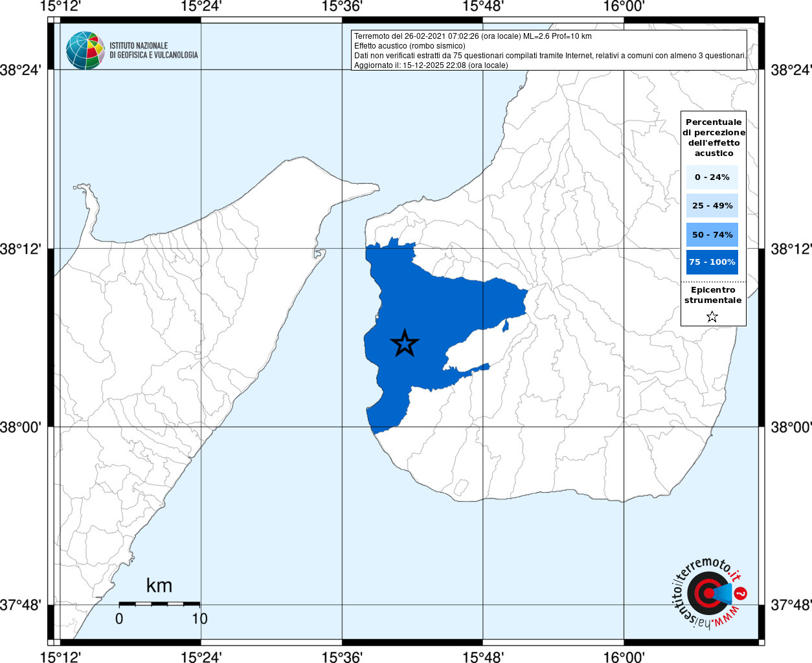Click the 'km' scale bar label
Viewport: 812px width, 663px height.
coord(159,585)
